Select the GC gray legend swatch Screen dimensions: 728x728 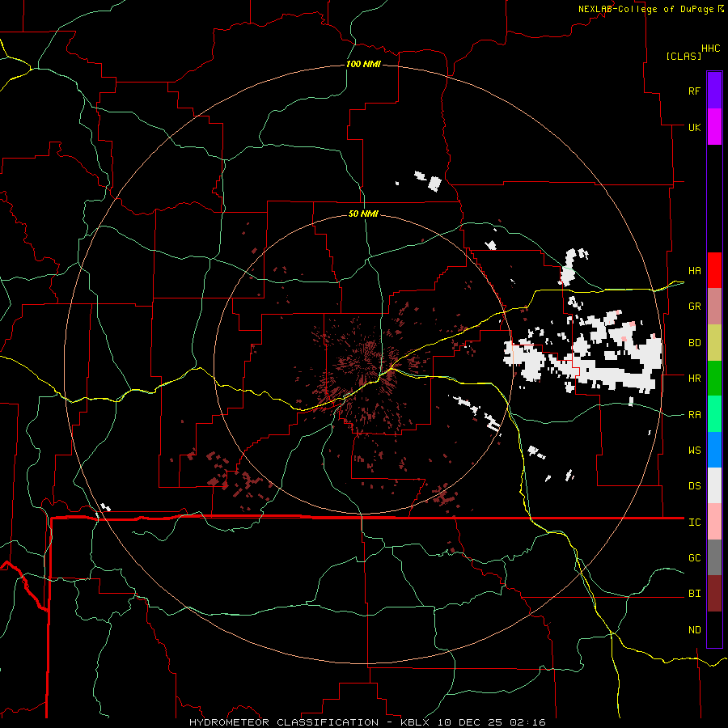(714, 557)
